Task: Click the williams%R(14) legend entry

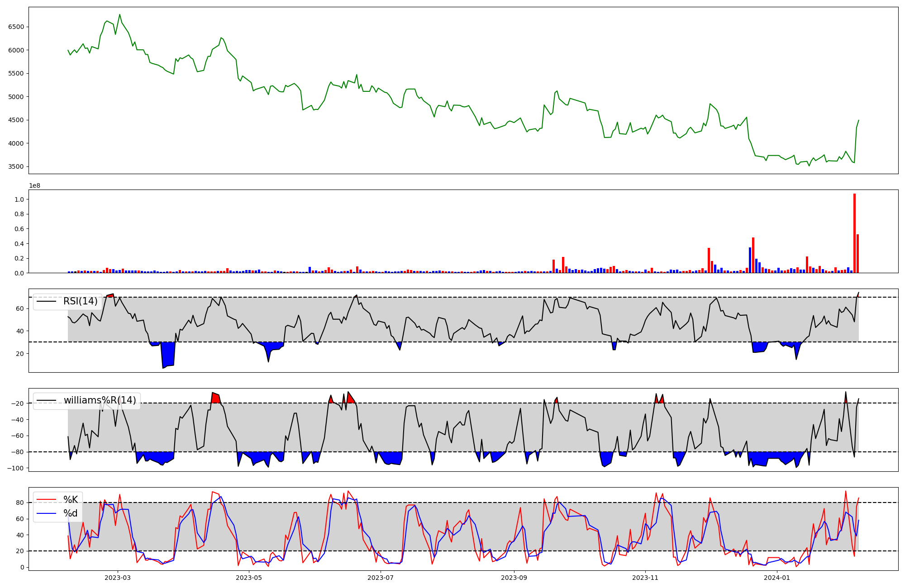Action: click(100, 400)
